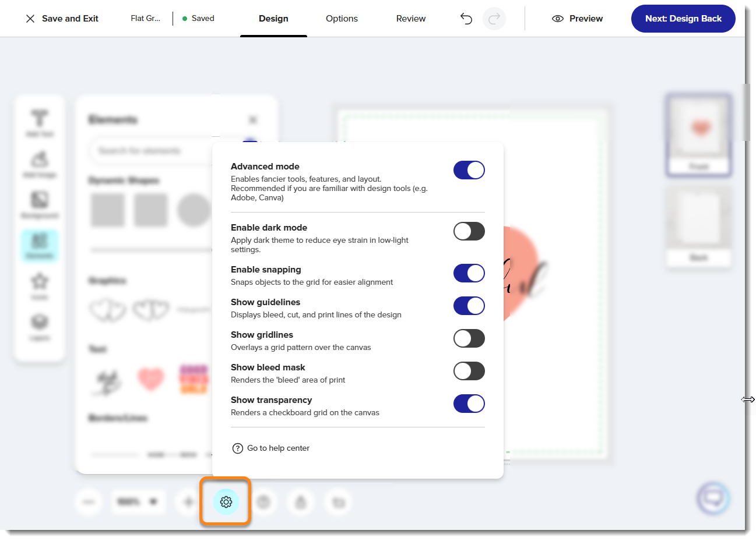Turn off Advanced mode toggle
Screen dimensions: 756x541
pos(469,170)
